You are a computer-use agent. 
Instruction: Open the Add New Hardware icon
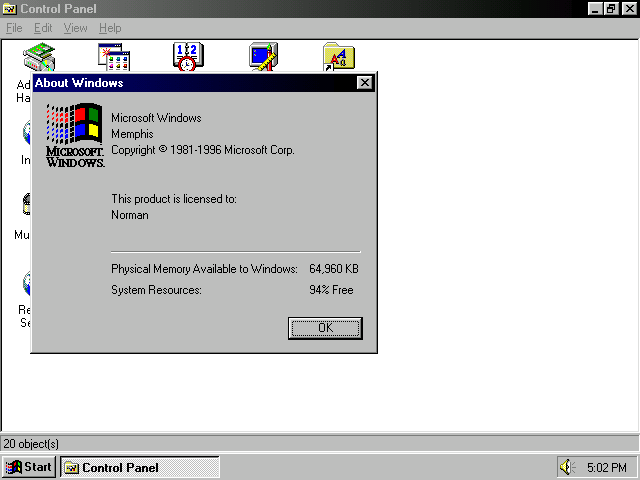(38, 57)
